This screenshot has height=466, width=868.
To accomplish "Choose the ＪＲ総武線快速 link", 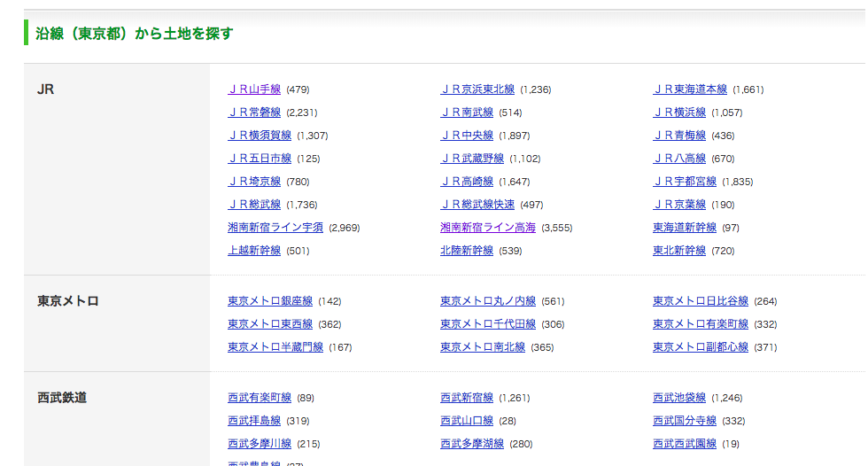I will [477, 205].
